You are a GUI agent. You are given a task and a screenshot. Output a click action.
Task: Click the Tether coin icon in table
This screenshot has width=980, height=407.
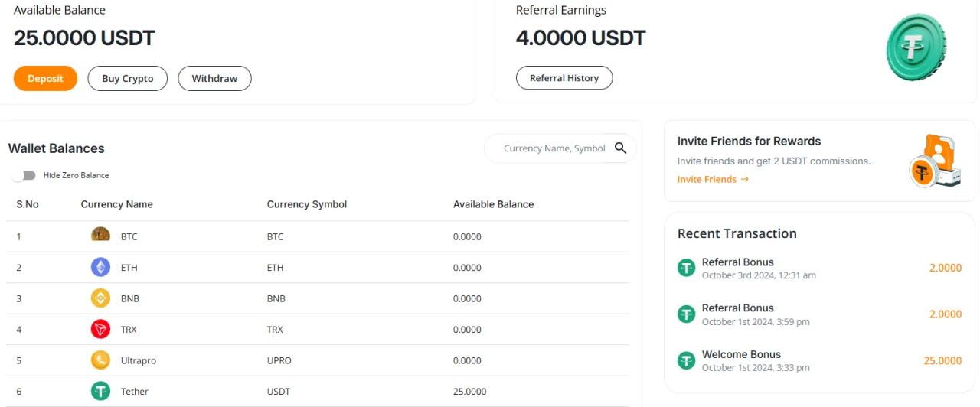100,391
